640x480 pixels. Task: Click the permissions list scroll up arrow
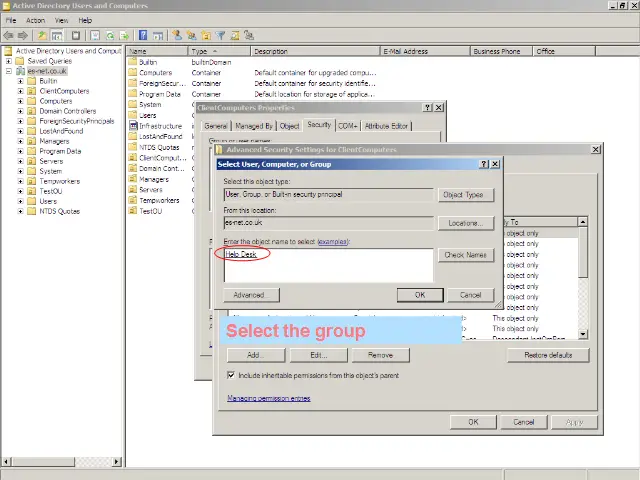(583, 222)
